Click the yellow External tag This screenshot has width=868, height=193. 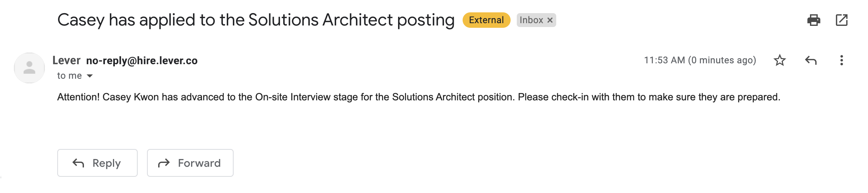[486, 20]
